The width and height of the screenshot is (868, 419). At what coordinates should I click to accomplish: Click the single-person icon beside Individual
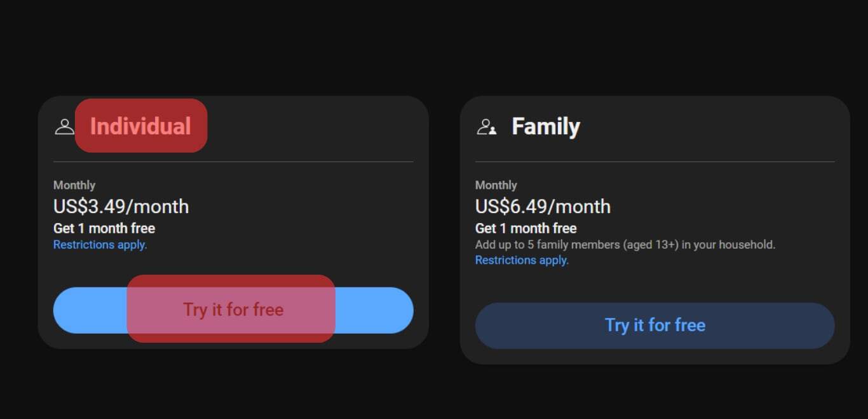tap(64, 127)
